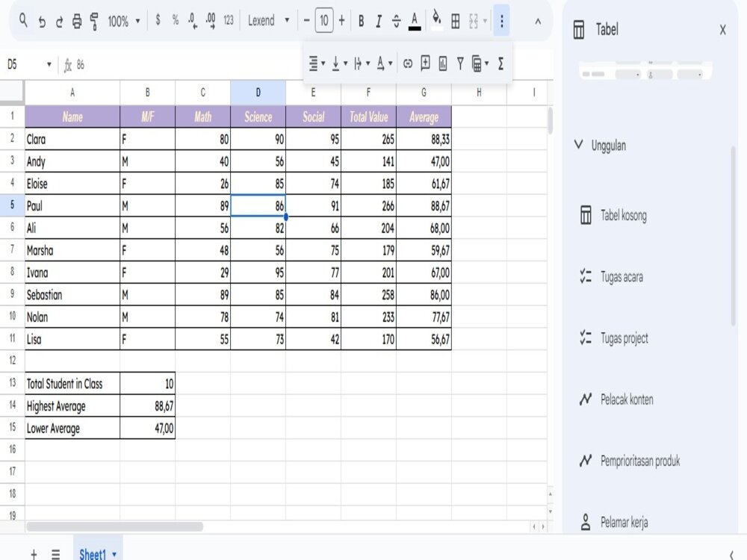
Task: Open text wrapping dropdown
Action: (362, 63)
